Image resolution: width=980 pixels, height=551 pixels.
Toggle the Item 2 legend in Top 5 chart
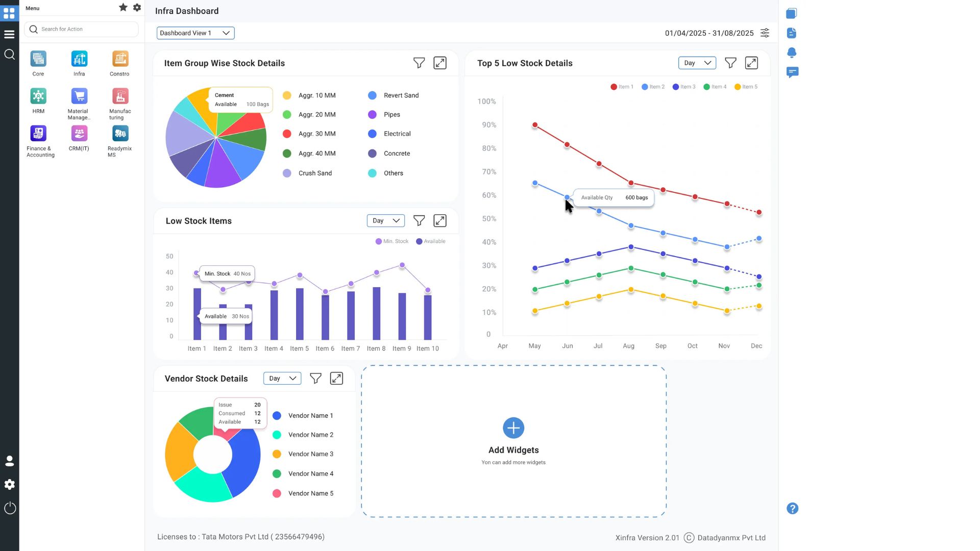pos(653,87)
